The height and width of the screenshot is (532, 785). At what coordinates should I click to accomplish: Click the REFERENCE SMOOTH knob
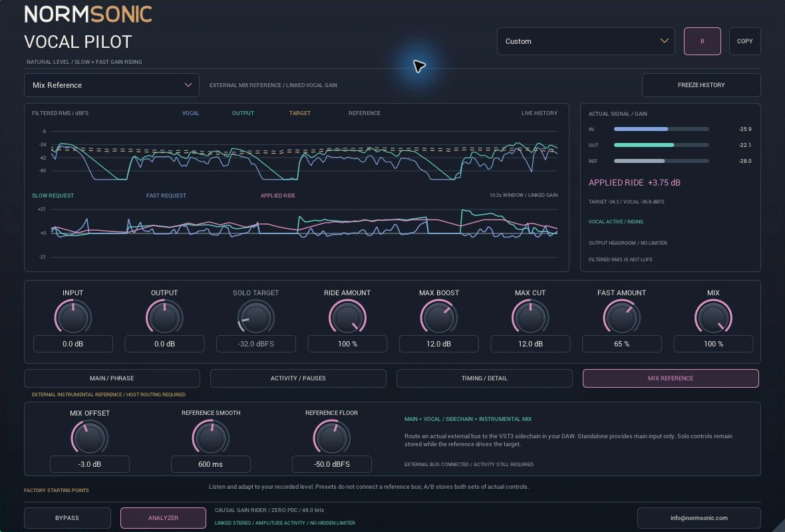coord(211,437)
